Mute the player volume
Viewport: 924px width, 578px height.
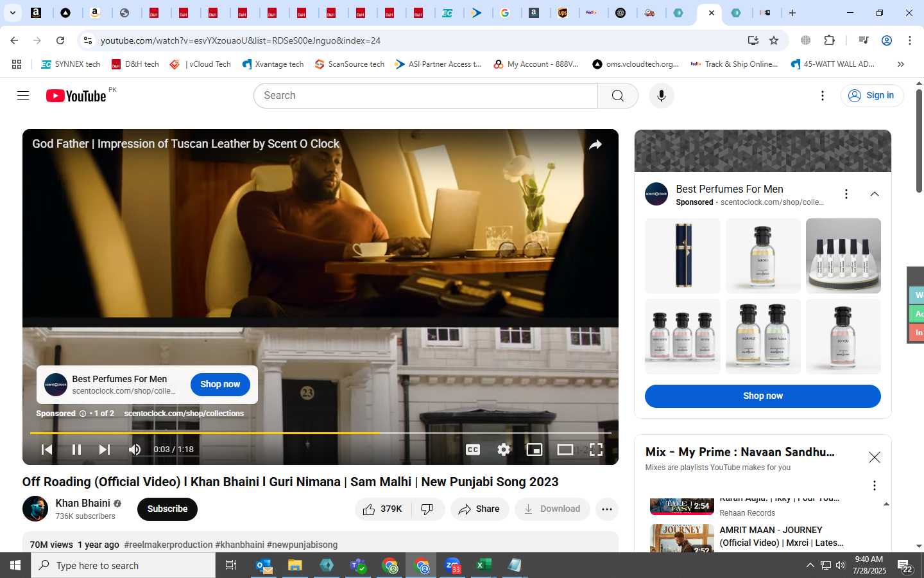(x=135, y=450)
